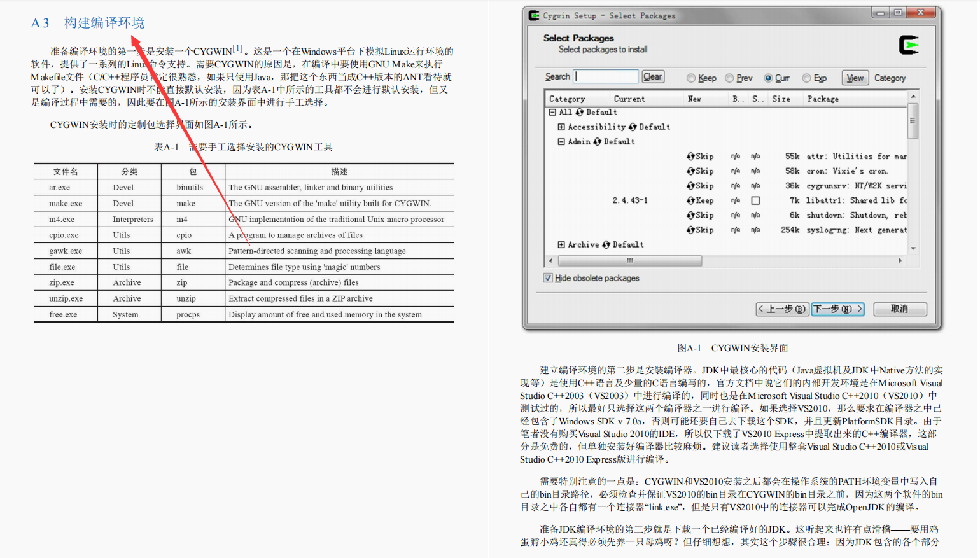Click the 'syslog-ng: Next generat' package text

point(857,230)
